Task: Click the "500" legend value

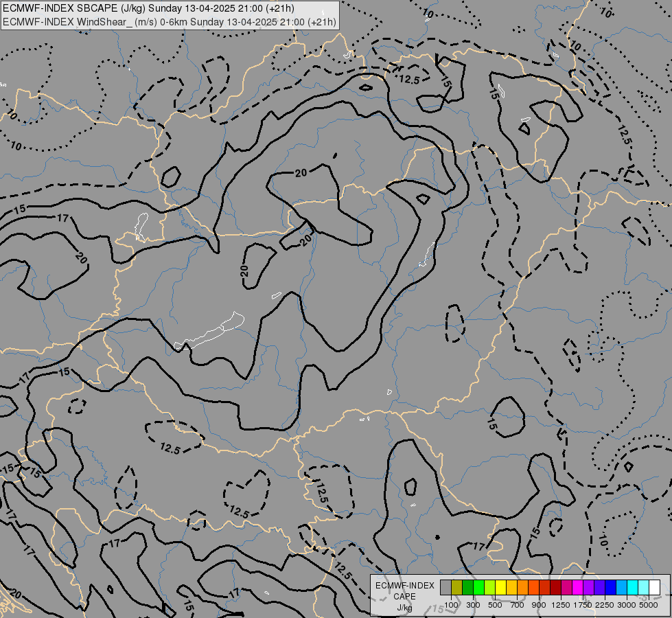Action: (x=495, y=605)
